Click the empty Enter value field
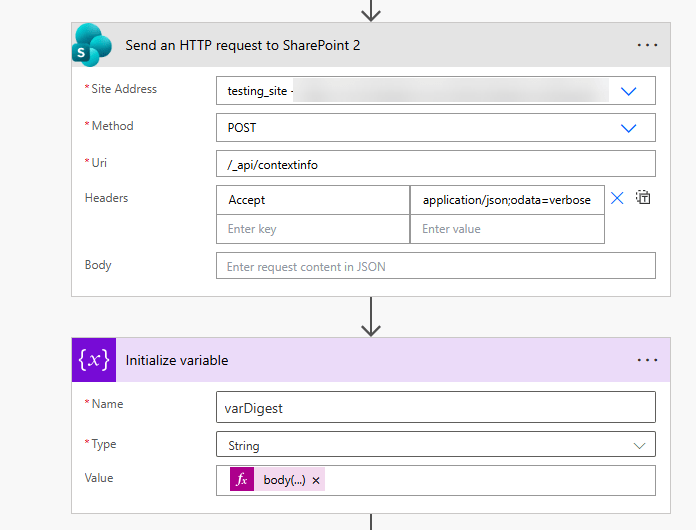Image resolution: width=696 pixels, height=530 pixels. tap(506, 229)
